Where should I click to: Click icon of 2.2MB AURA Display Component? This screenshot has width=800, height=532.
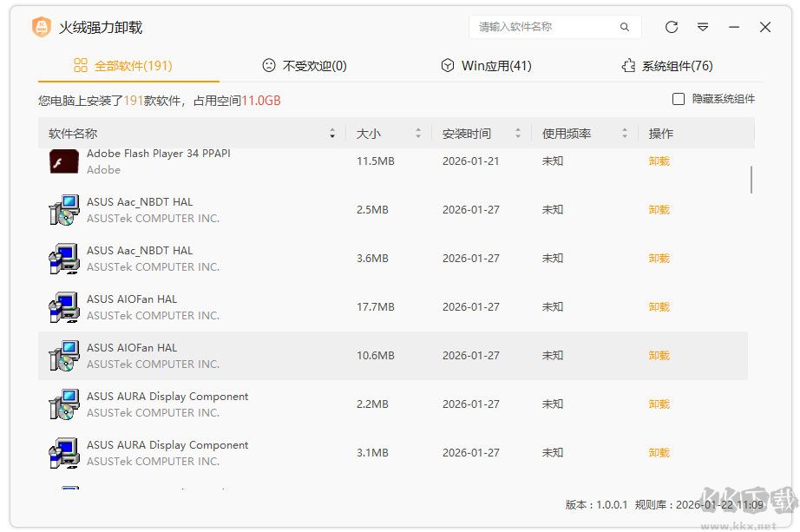point(64,404)
